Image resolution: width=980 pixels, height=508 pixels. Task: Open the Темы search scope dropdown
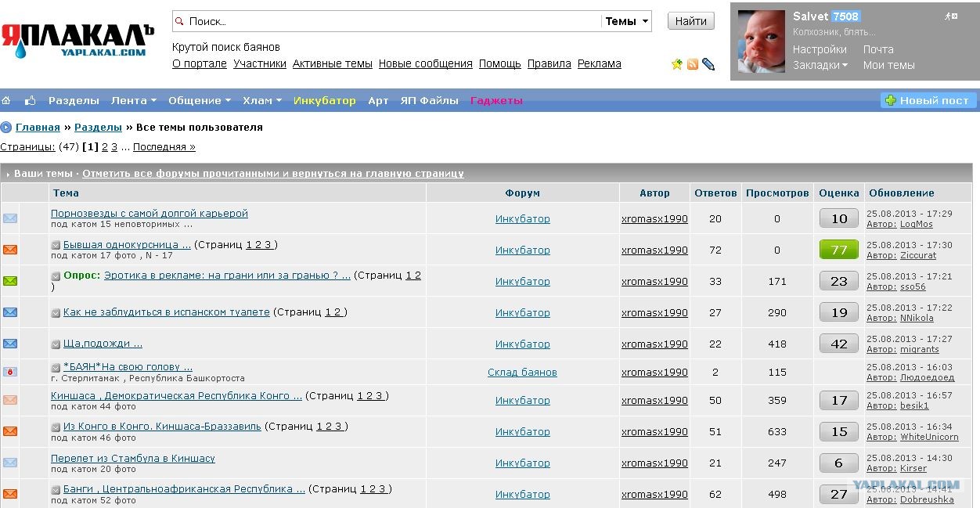coord(627,21)
